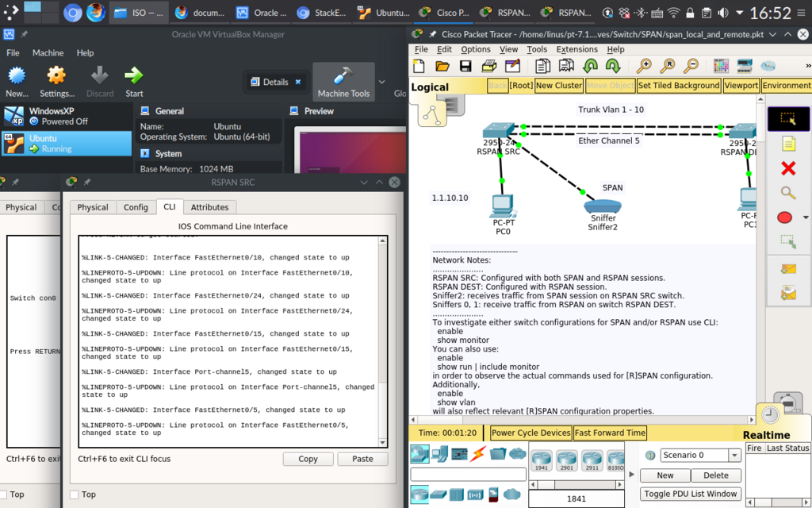This screenshot has height=508, width=812.
Task: Open the Packet Tracer Tools menu
Action: 537,49
